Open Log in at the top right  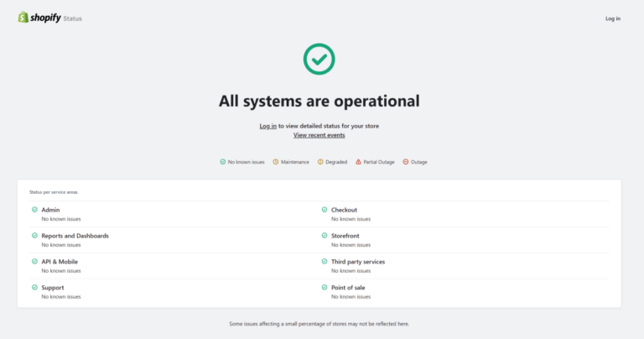613,18
